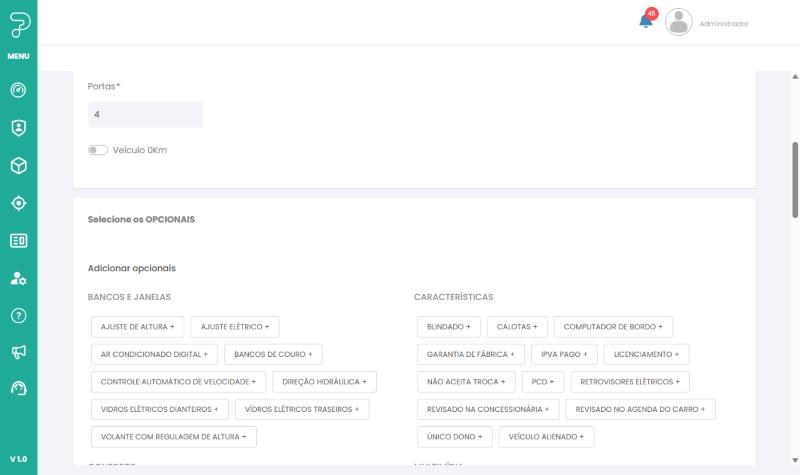This screenshot has height=475, width=800.
Task: Click the scrollbar up arrow
Action: 795,77
